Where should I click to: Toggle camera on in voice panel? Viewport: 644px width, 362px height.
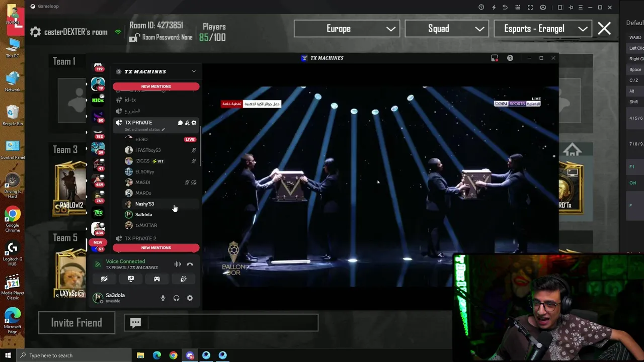click(x=104, y=279)
